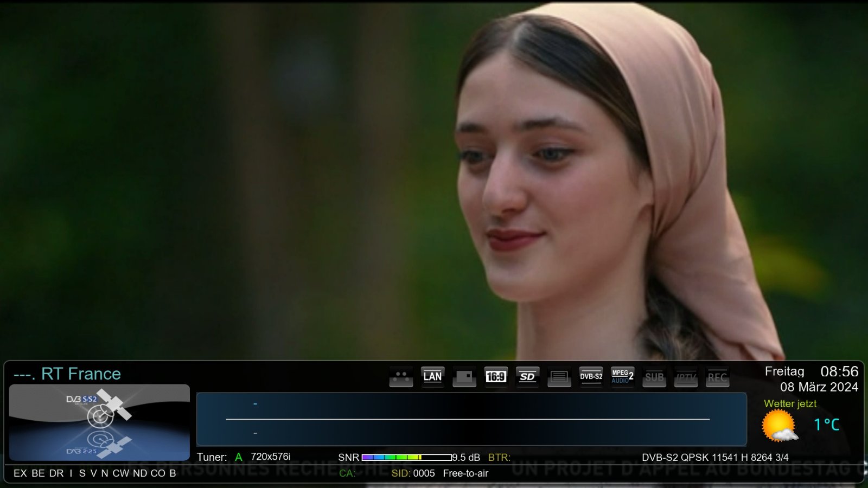The width and height of the screenshot is (868, 488).
Task: Click the three-dot indicator icon left of LAN
Action: [401, 377]
